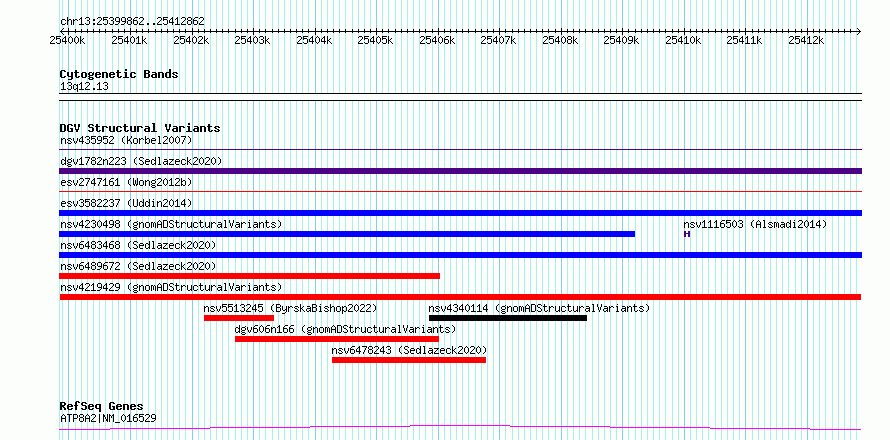The image size is (890, 440).
Task: Click the nsv6483468 (Sedlazeck2020) label
Action: coord(138,245)
